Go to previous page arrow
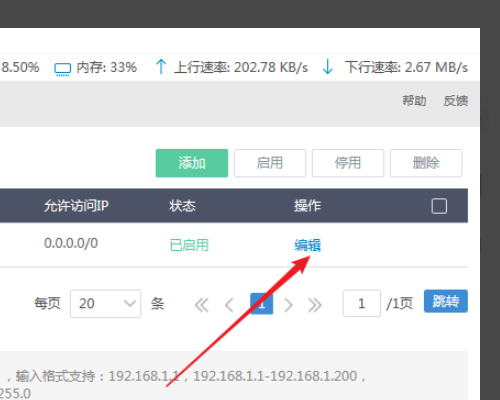This screenshot has height=400, width=500. click(229, 305)
